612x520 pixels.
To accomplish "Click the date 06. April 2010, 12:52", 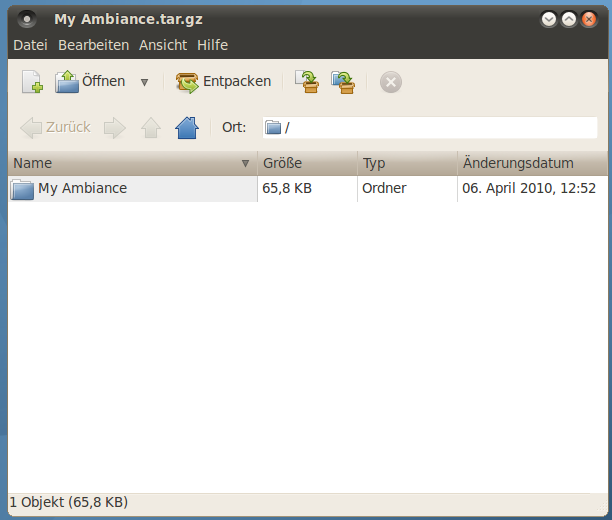I will pos(529,188).
